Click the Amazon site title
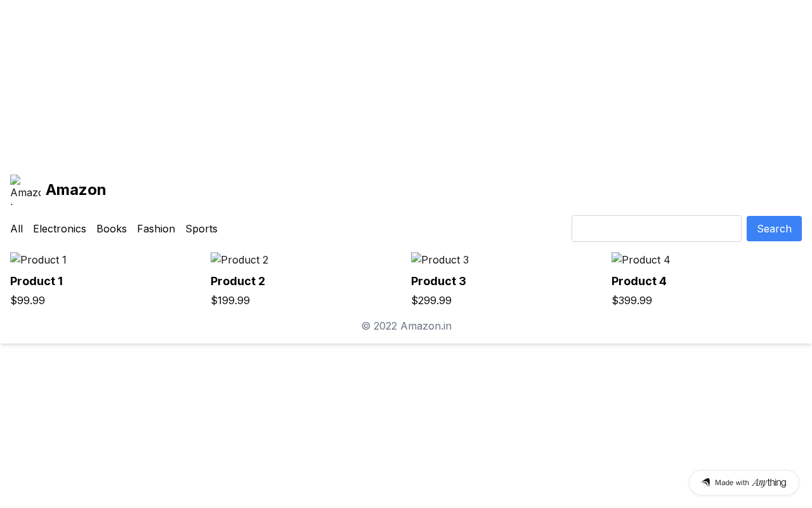812x508 pixels. point(75,190)
